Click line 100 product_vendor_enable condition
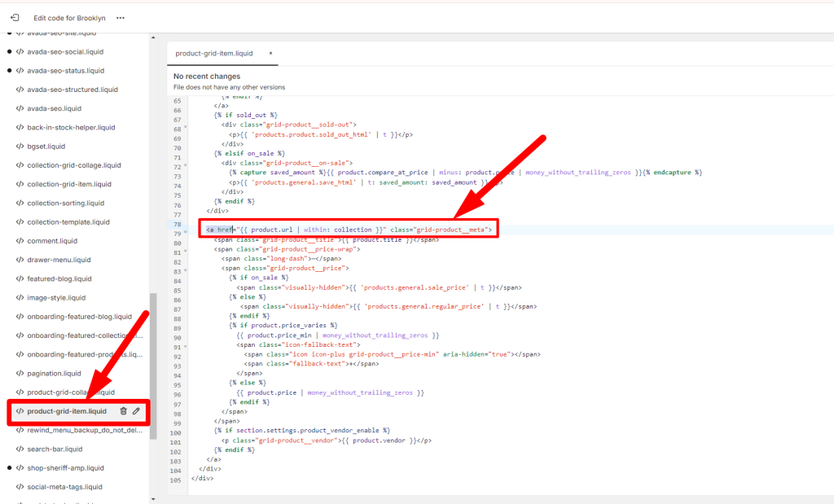Screen dimensions: 834x504 [x=302, y=430]
